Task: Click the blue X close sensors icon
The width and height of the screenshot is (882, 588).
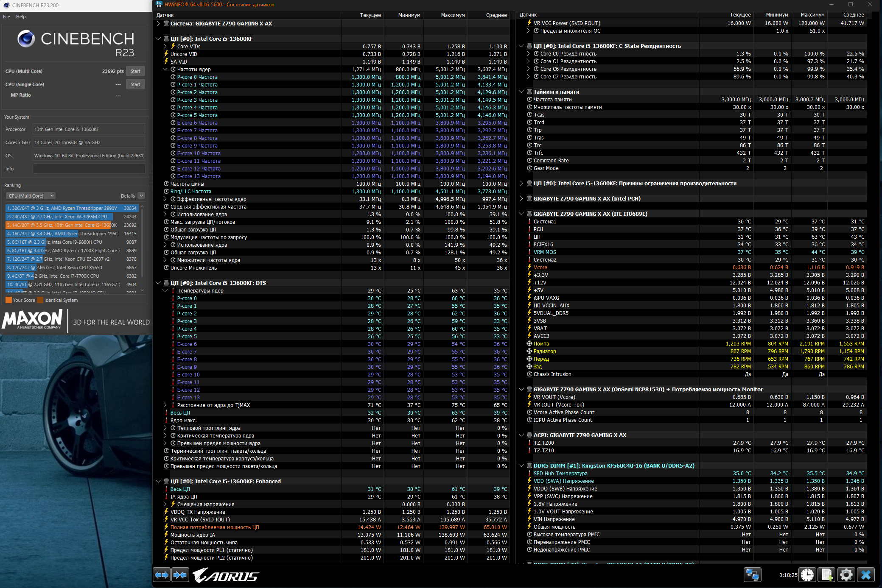Action: [x=866, y=575]
